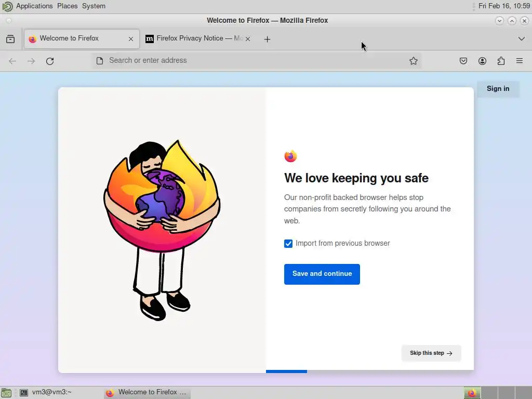
Task: Bookmark this page with the star
Action: [x=413, y=61]
